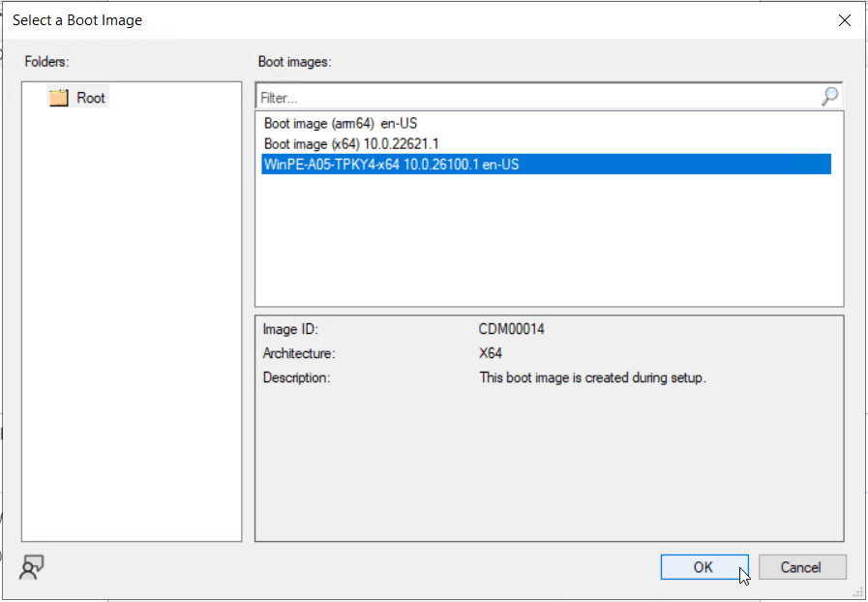868x602 pixels.
Task: Click the magnifier search icon in filter box
Action: [830, 97]
